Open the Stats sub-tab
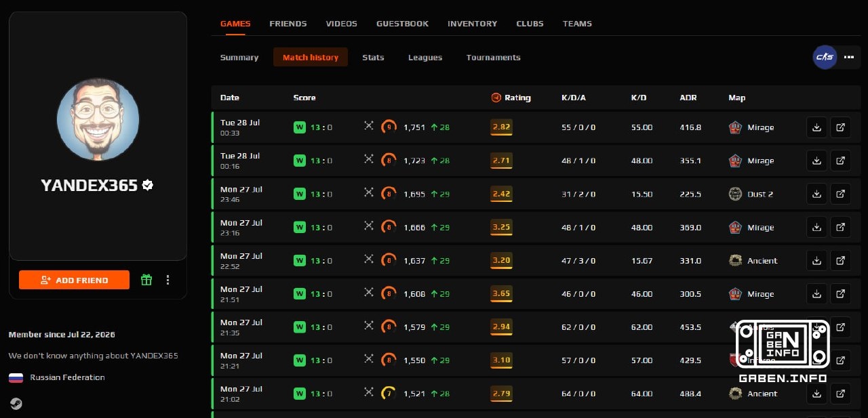868x418 pixels. coord(373,58)
